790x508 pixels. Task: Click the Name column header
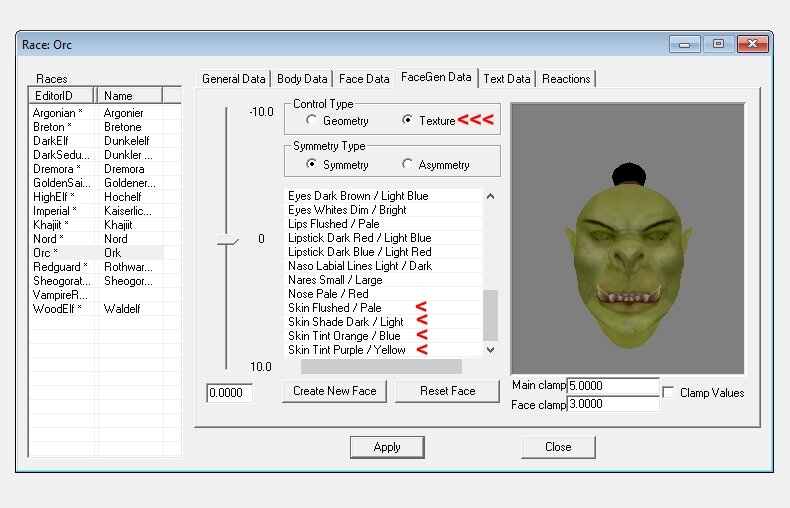(129, 95)
